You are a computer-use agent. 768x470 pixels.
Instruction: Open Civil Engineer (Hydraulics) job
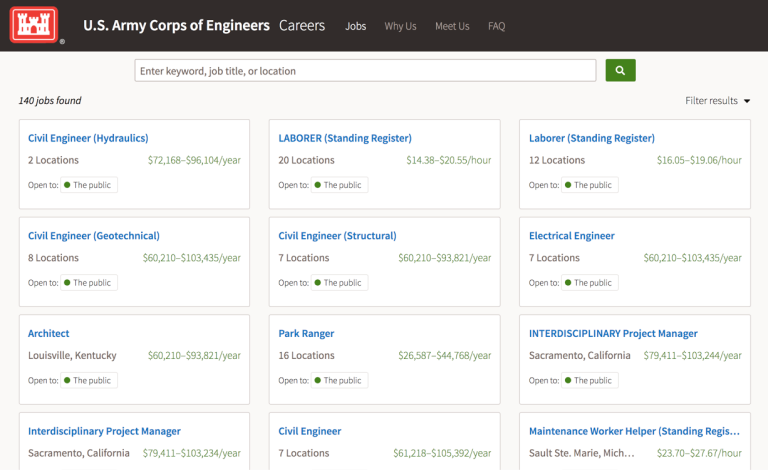88,138
